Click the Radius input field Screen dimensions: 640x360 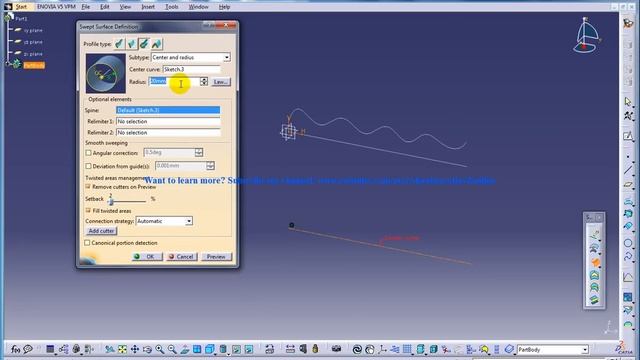tap(174, 81)
